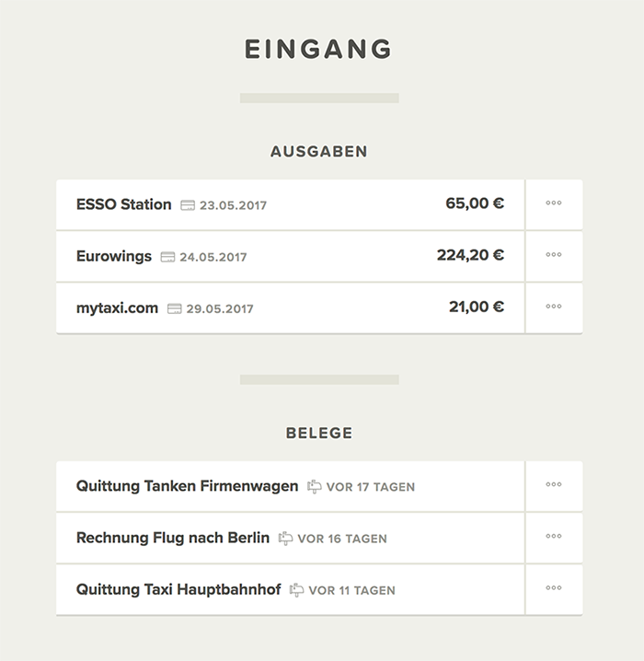
Task: Click the card icon next to Eurowings
Action: [x=167, y=257]
